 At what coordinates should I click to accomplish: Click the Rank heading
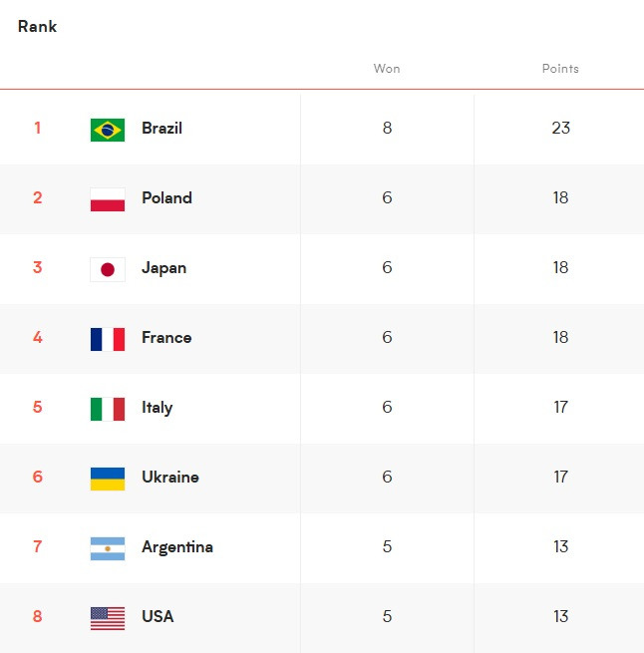(x=38, y=27)
